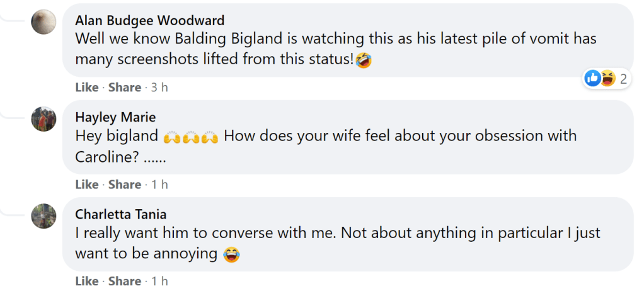
Task: Click Charletta Tania's profile picture
Action: (43, 215)
